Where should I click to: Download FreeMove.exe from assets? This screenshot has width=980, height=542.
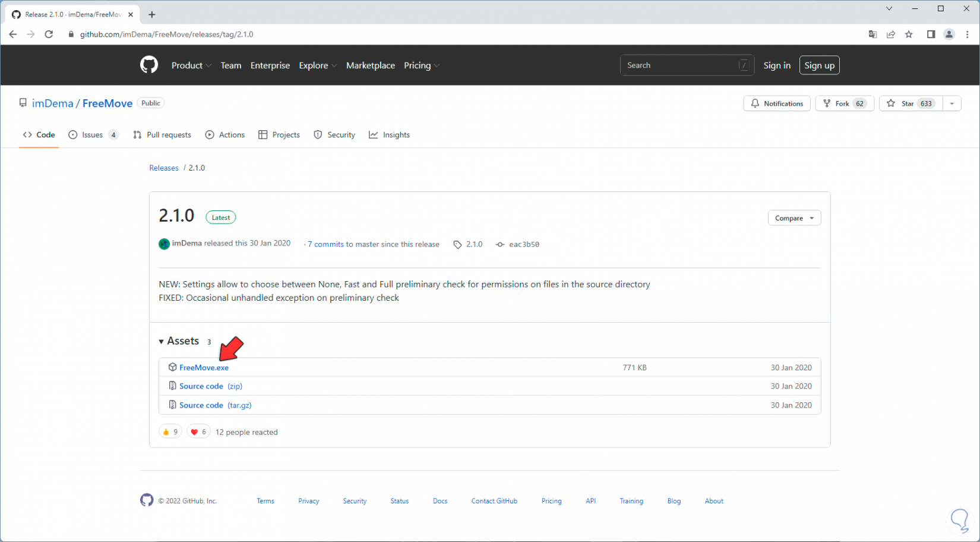pos(204,367)
